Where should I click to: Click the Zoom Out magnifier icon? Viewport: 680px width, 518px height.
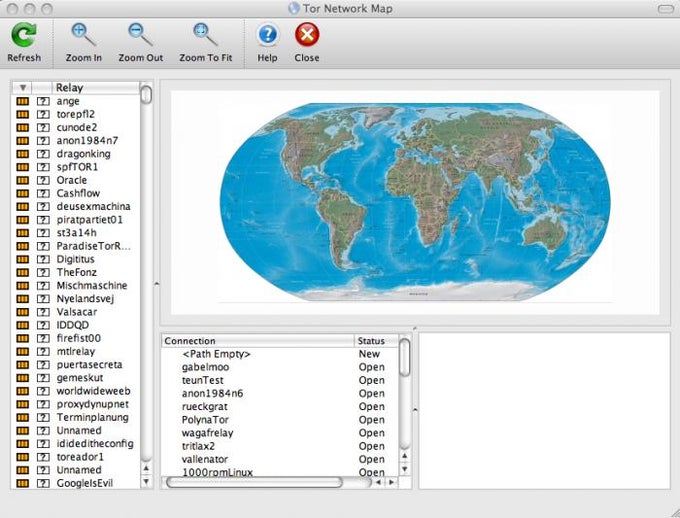pyautogui.click(x=140, y=35)
